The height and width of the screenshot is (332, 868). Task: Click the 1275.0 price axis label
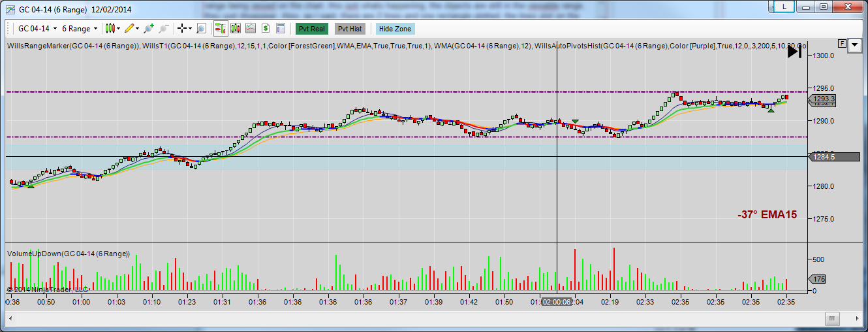pos(824,219)
